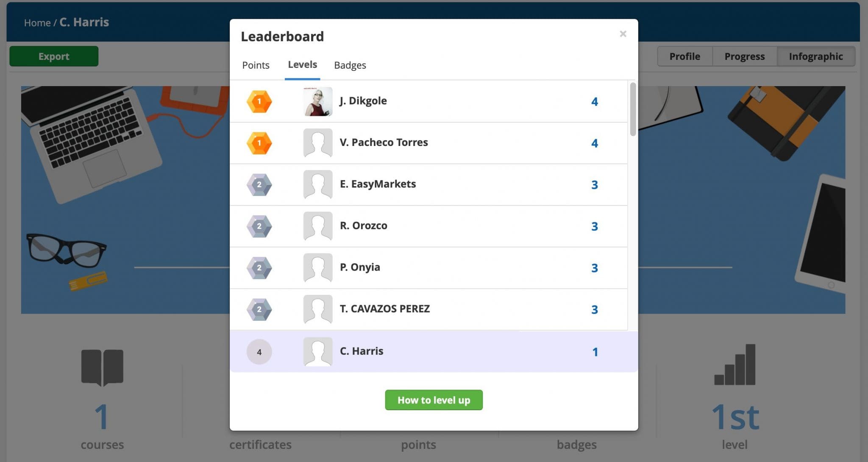The height and width of the screenshot is (462, 868).
Task: Switch to the Points leaderboard tab
Action: tap(256, 64)
